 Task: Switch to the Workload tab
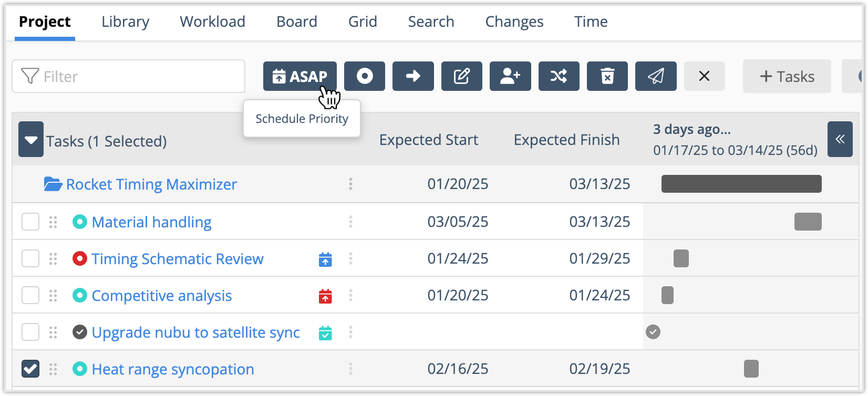[x=212, y=22]
